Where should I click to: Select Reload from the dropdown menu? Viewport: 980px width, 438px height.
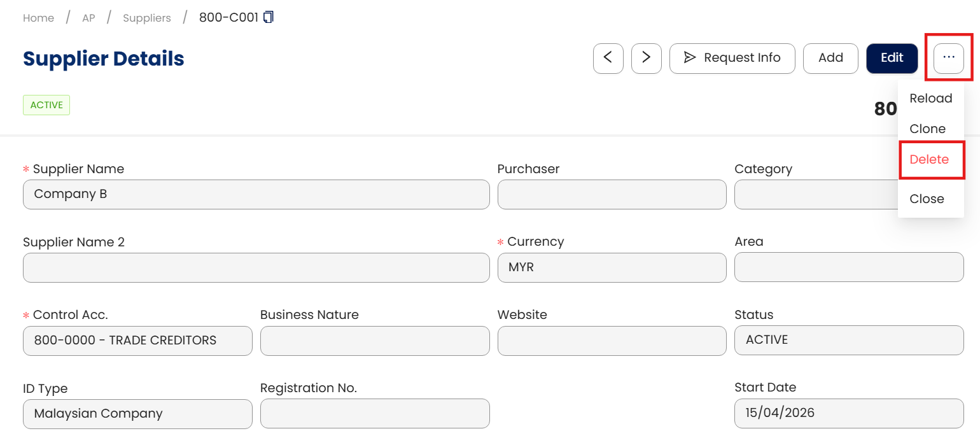pyautogui.click(x=930, y=99)
